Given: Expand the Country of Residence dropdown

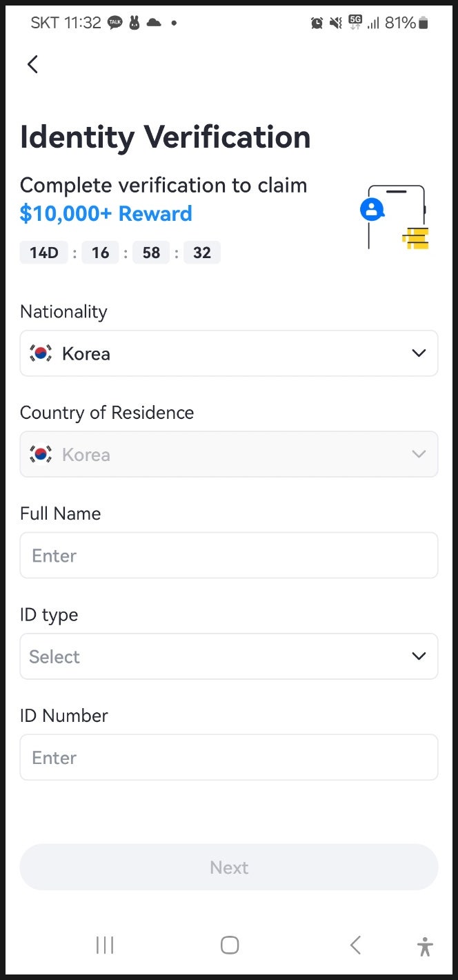Looking at the screenshot, I should point(418,454).
